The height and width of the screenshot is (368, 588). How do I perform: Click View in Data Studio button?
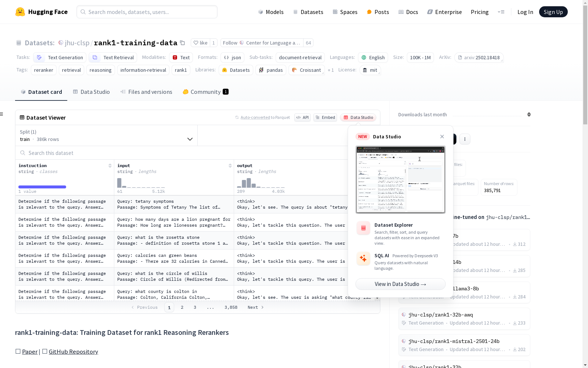pyautogui.click(x=401, y=284)
